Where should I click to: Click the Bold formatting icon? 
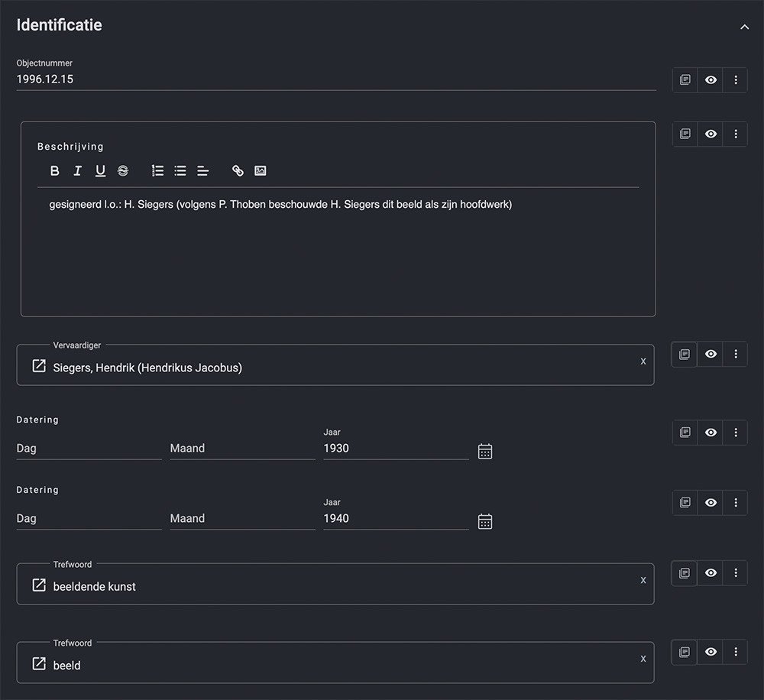coord(54,170)
